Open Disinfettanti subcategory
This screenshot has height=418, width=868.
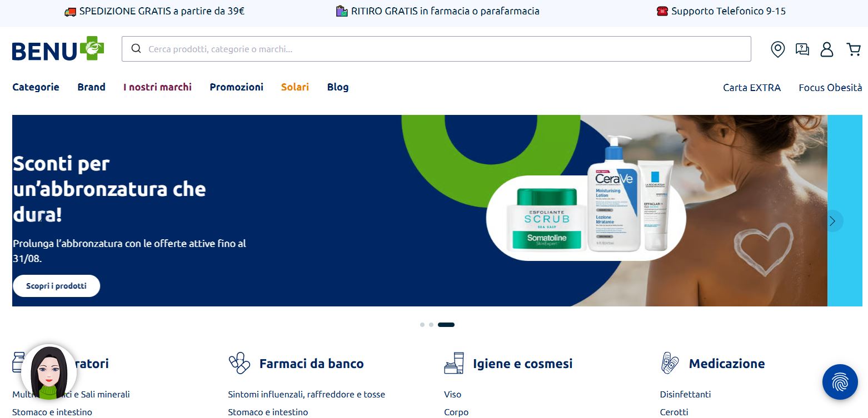click(685, 395)
